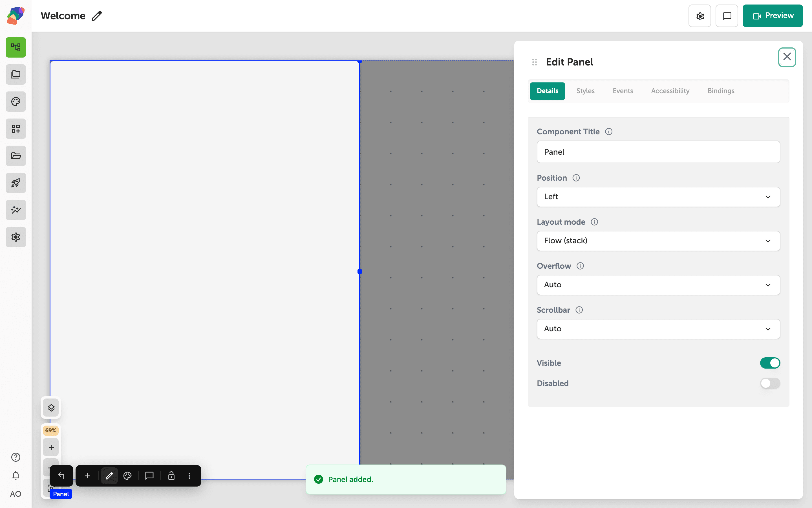Click the comment icon in floating toolbar
The width and height of the screenshot is (812, 508).
(x=149, y=476)
